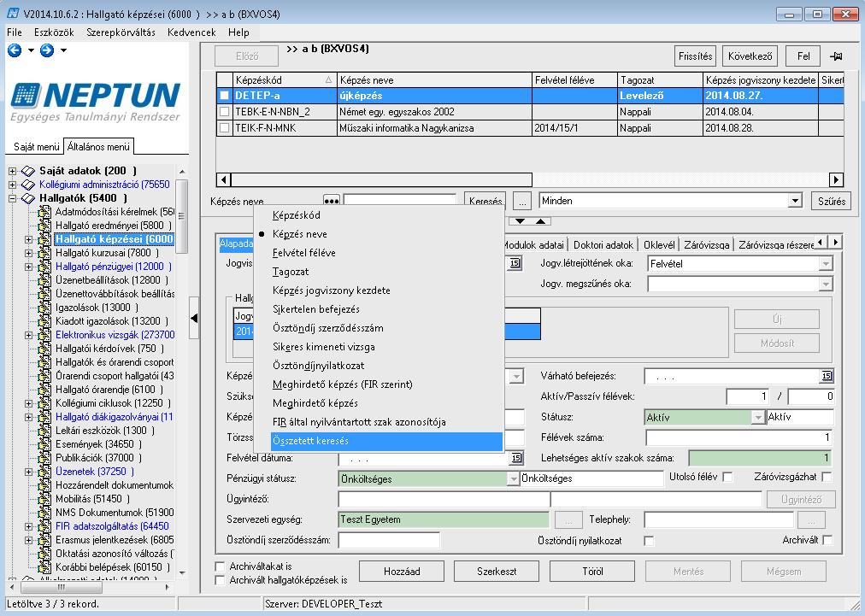The height and width of the screenshot is (616, 865).
Task: Switch to the Oklevél tab
Action: [659, 245]
